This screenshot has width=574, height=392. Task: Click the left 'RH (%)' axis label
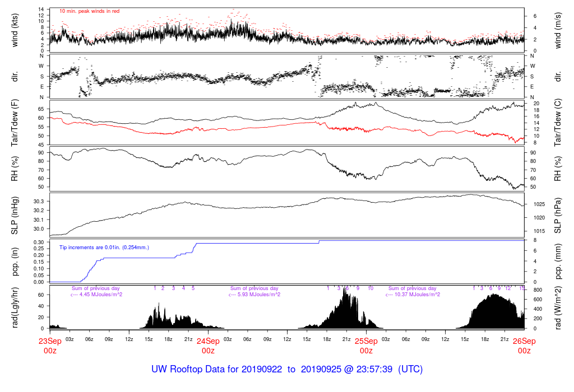tap(15, 169)
